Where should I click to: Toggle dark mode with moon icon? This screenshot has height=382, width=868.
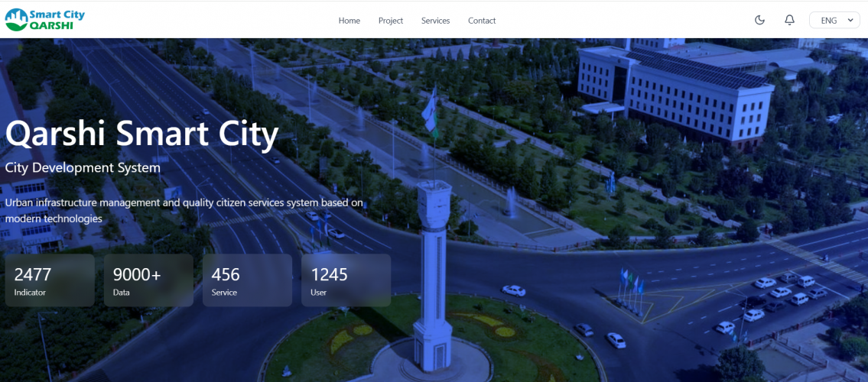(x=759, y=21)
